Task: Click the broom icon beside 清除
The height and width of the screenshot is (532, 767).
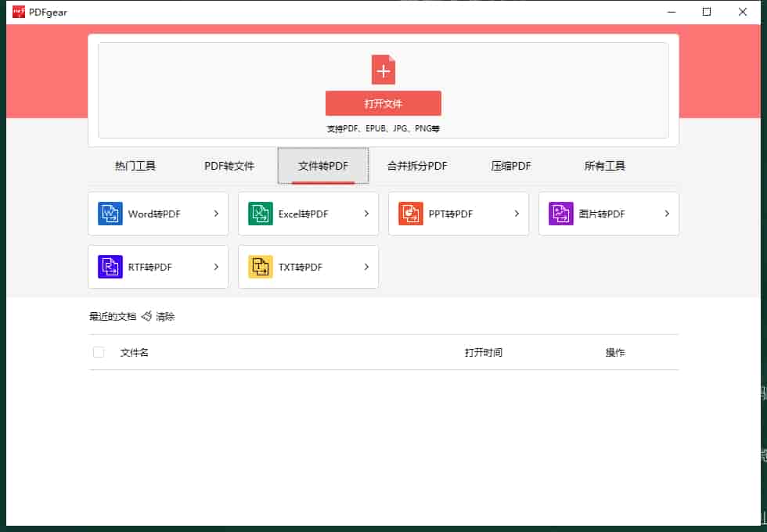Action: point(146,316)
